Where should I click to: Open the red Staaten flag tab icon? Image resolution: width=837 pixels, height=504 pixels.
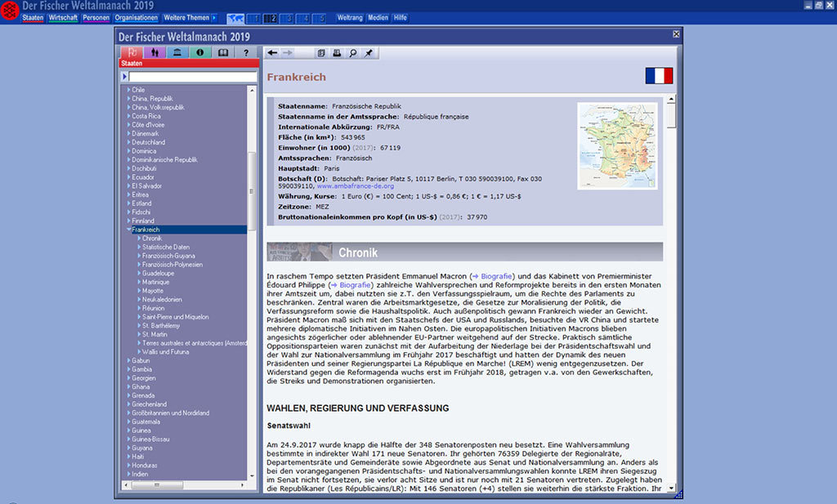click(x=132, y=52)
